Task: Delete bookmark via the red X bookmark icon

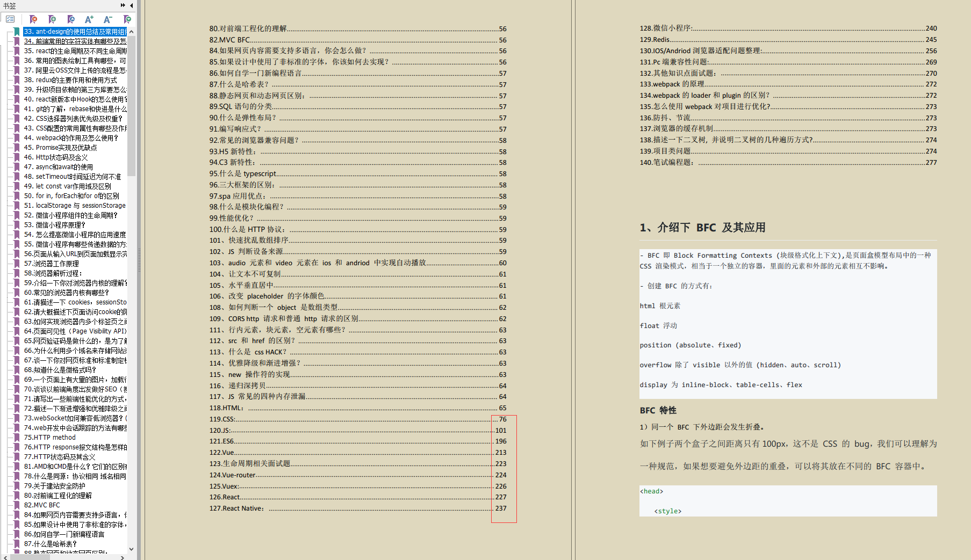Action: [33, 19]
